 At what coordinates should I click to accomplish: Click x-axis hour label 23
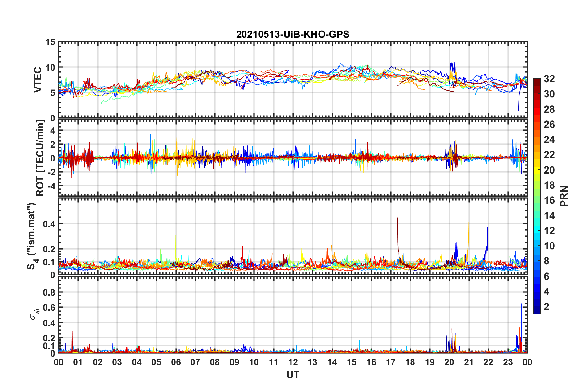point(508,362)
